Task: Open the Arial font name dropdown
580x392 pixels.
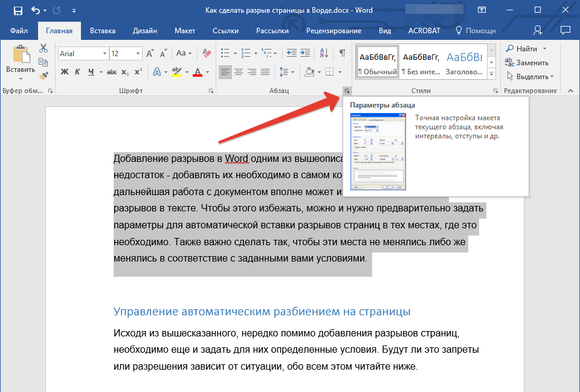Action: pyautogui.click(x=105, y=54)
